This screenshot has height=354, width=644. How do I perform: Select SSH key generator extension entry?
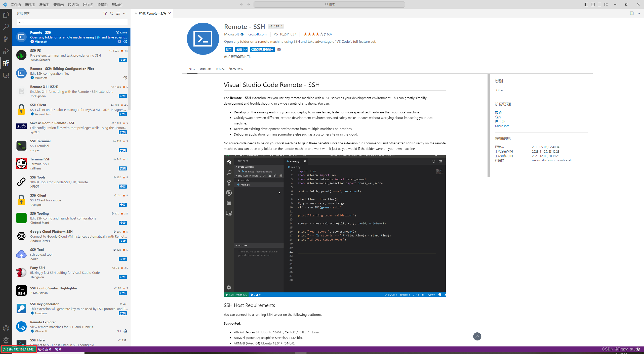[71, 308]
